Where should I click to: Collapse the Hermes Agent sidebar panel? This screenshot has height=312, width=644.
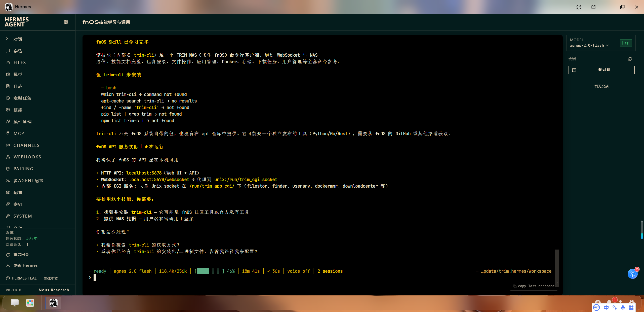click(66, 22)
